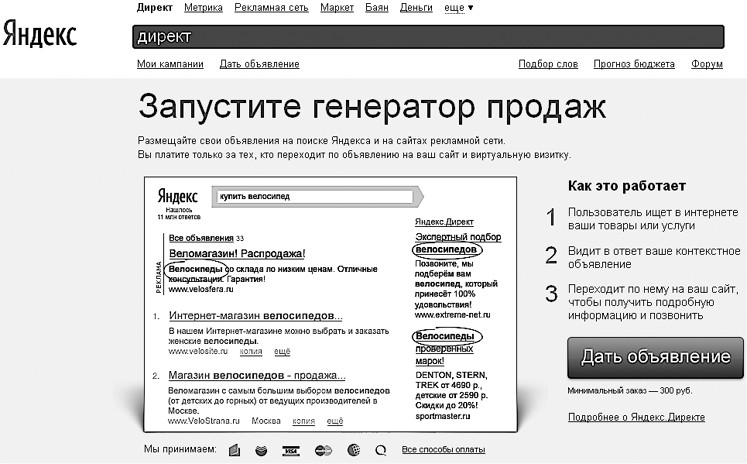Click 'Все способы оплаты' link
The height and width of the screenshot is (464, 747).
point(443,450)
